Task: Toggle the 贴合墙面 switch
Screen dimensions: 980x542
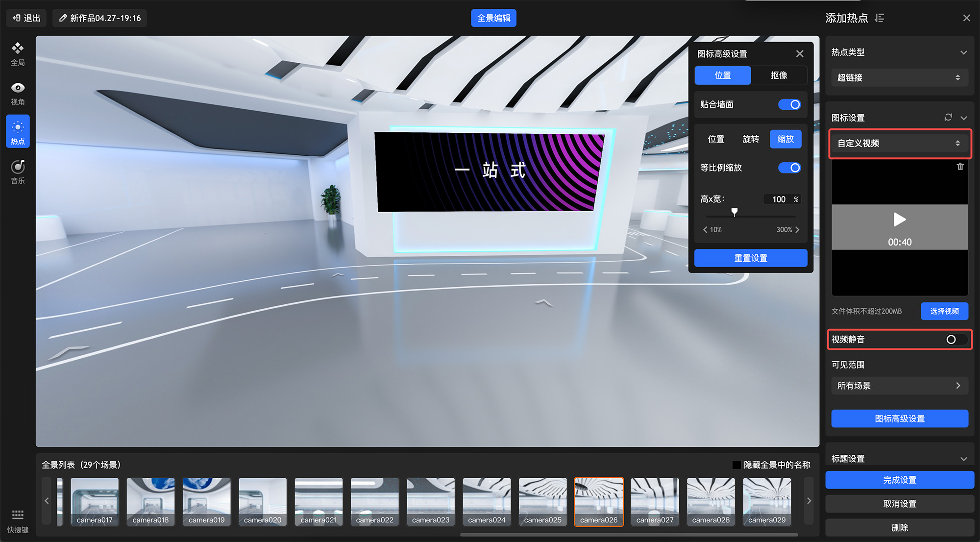Action: click(789, 104)
